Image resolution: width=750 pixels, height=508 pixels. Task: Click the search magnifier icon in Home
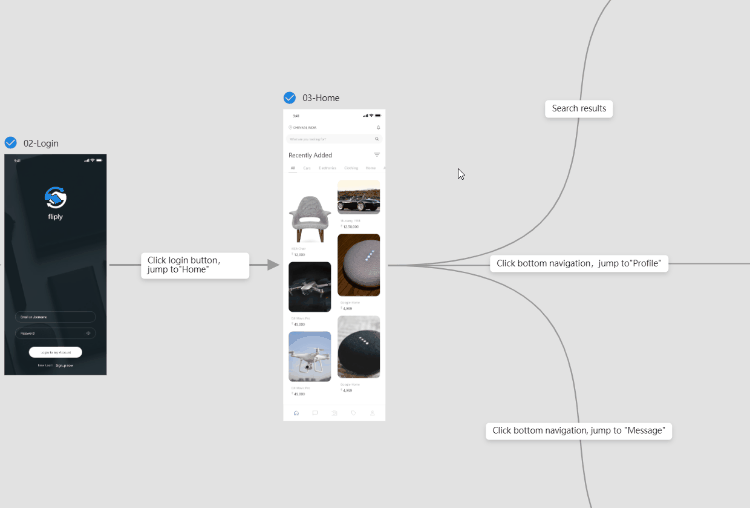(377, 139)
